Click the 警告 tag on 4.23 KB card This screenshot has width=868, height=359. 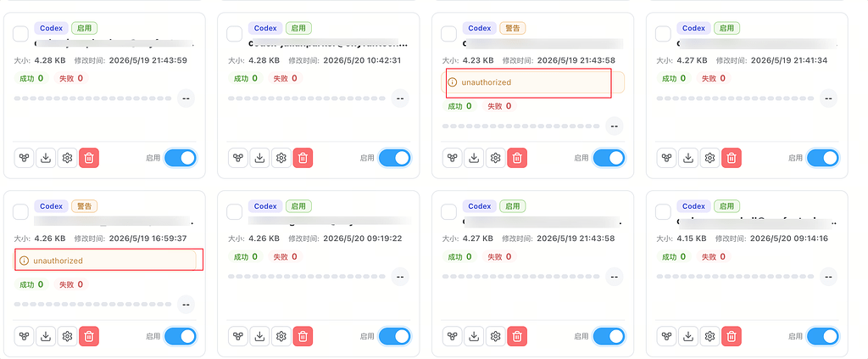point(513,28)
